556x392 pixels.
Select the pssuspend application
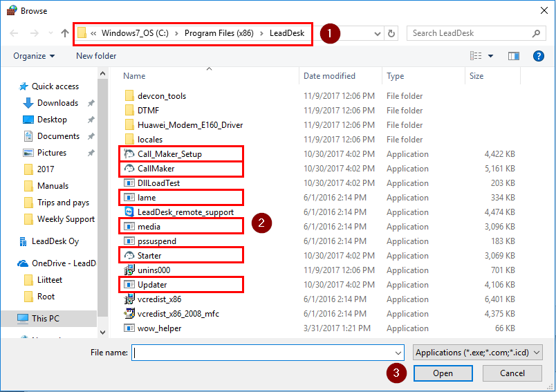[149, 241]
